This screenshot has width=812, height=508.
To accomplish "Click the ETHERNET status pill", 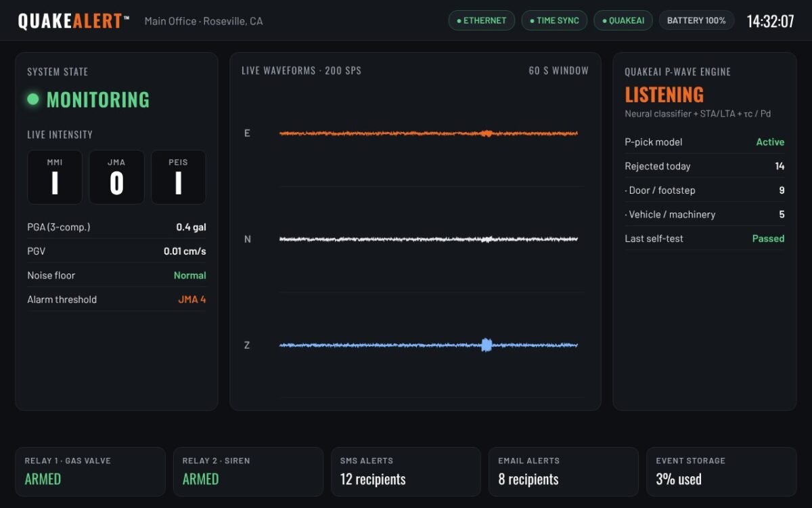I will [482, 20].
